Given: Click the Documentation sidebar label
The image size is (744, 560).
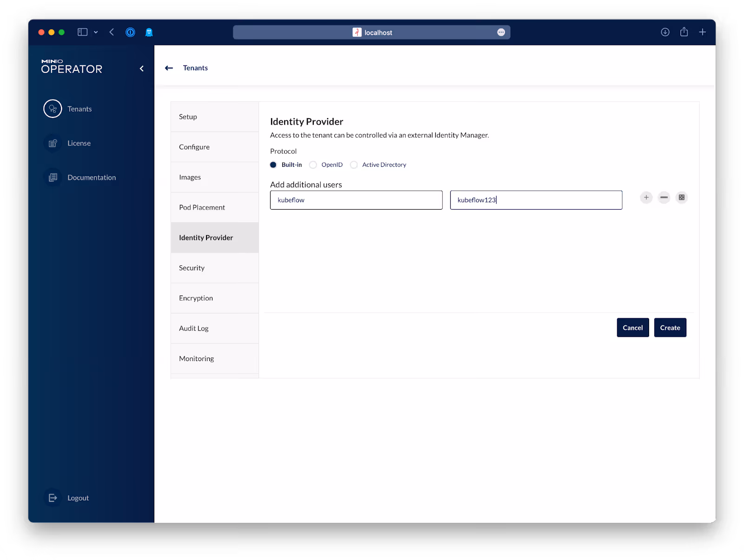Looking at the screenshot, I should pos(92,178).
